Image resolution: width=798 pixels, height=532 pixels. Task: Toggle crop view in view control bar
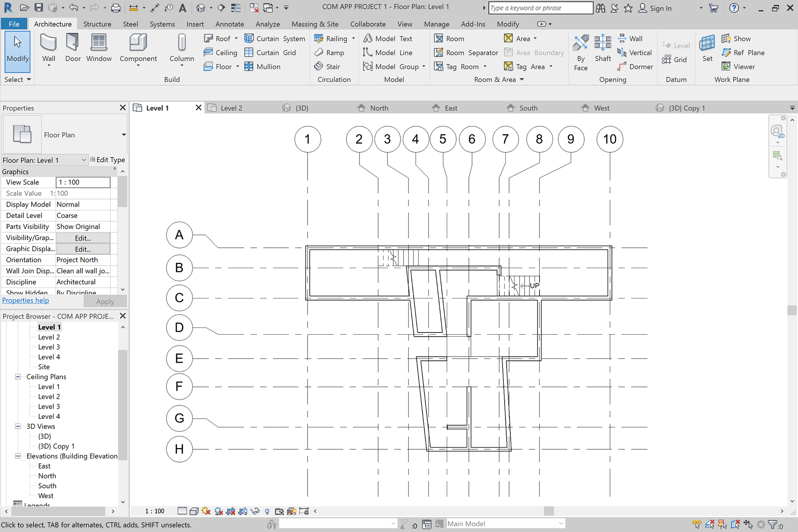[231, 511]
